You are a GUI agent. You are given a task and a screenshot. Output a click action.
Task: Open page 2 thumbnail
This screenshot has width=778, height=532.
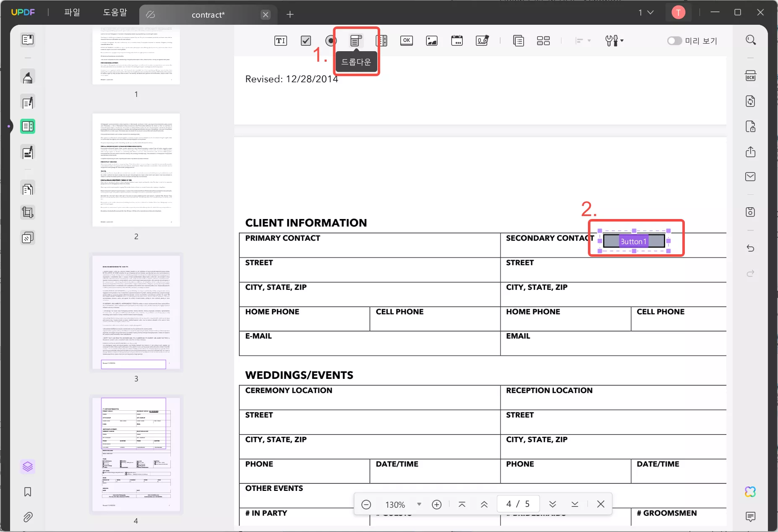coord(136,170)
